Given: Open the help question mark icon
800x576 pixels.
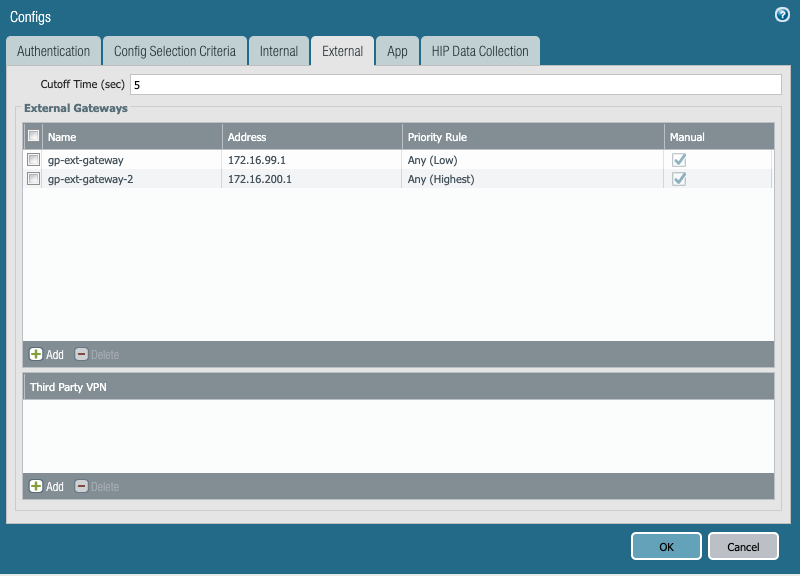Looking at the screenshot, I should coord(781,14).
